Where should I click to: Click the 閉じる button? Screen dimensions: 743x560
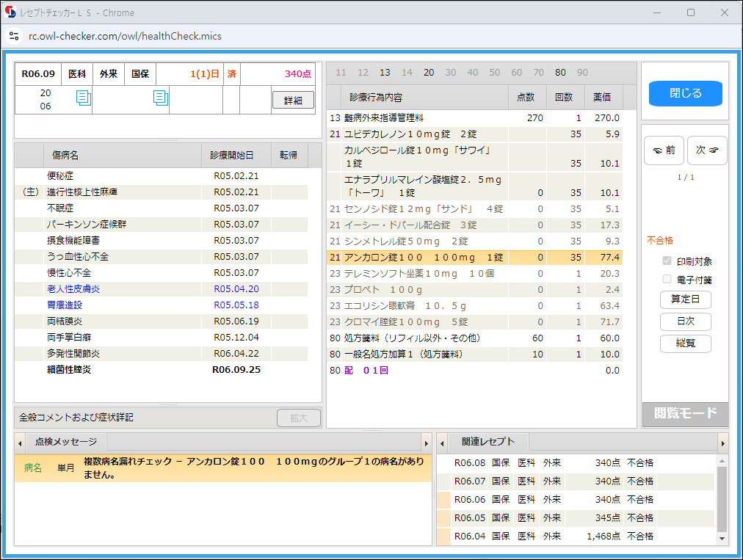pos(686,93)
